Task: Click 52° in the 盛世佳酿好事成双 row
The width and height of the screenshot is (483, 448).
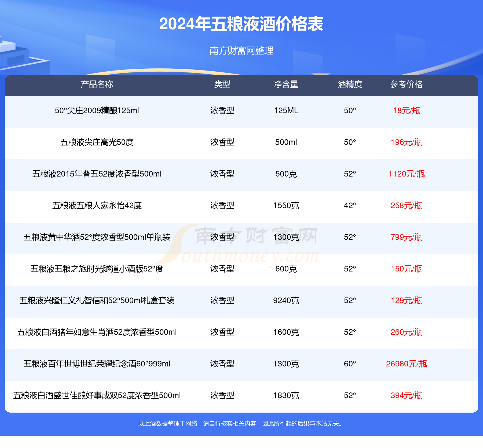Action: pos(350,395)
